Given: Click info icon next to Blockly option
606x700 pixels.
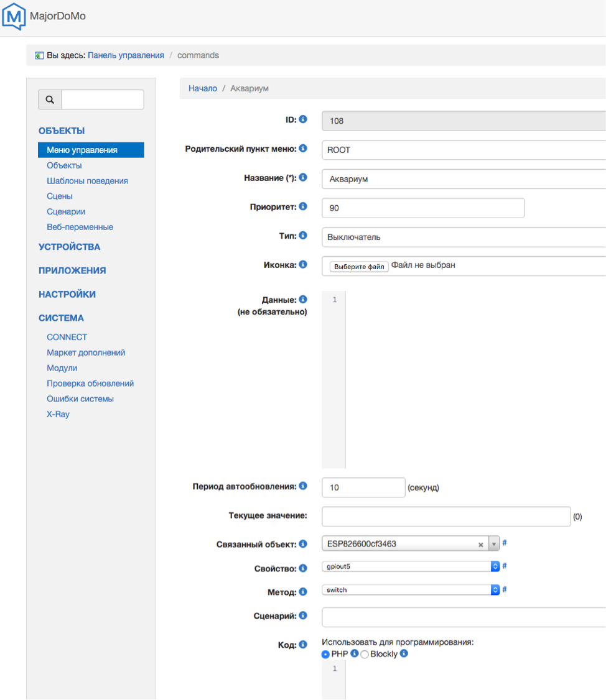Looking at the screenshot, I should pyautogui.click(x=404, y=653).
